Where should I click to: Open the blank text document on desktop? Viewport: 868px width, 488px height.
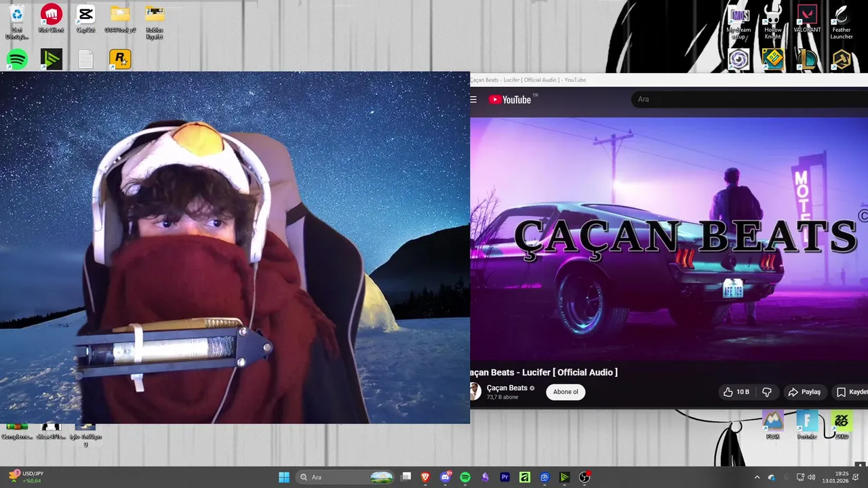click(x=85, y=60)
